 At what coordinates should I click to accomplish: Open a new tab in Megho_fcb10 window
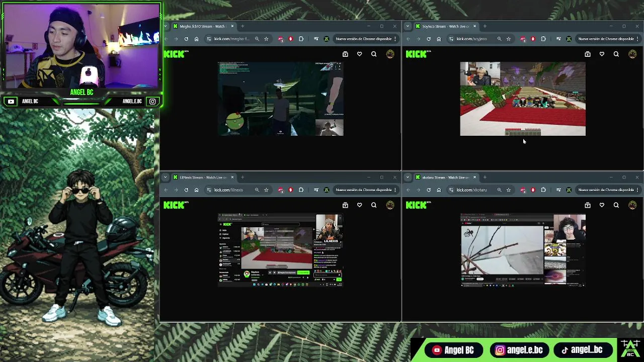click(x=243, y=26)
